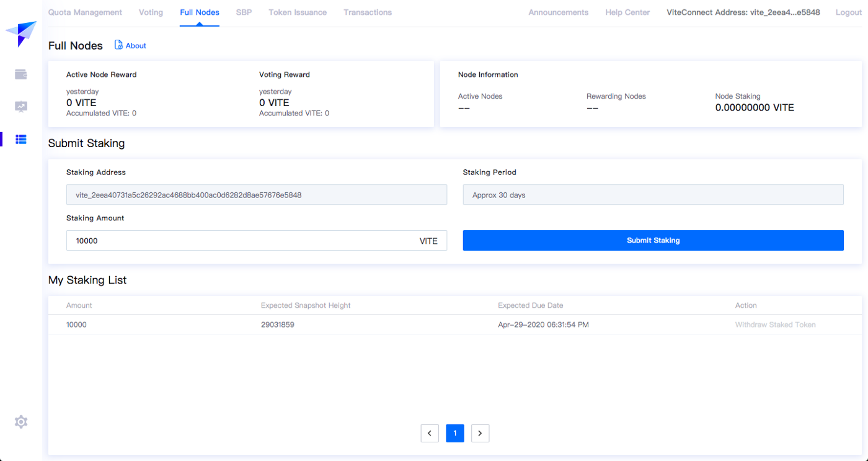Click Logout
This screenshot has width=868, height=461.
[849, 12]
